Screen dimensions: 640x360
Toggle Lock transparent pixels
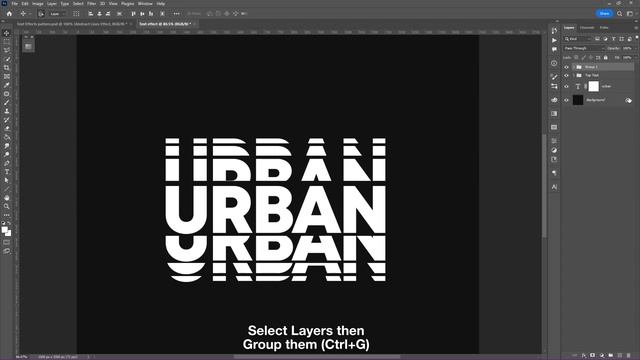(x=576, y=58)
